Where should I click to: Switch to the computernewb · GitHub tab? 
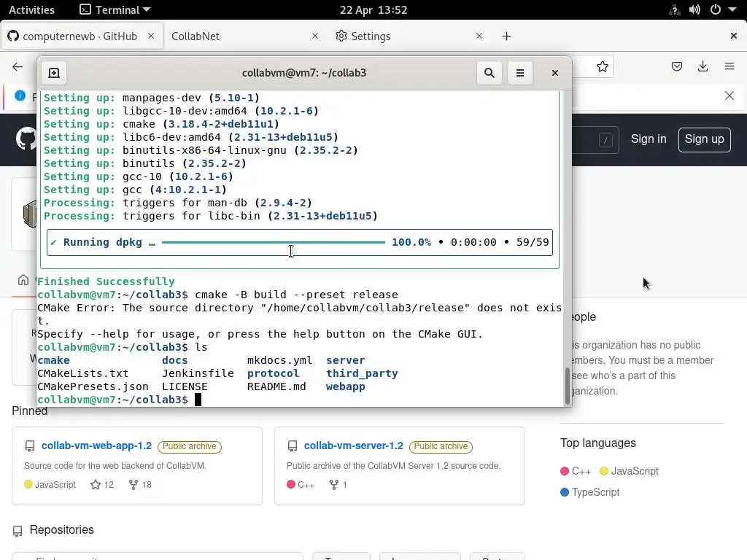pos(82,36)
